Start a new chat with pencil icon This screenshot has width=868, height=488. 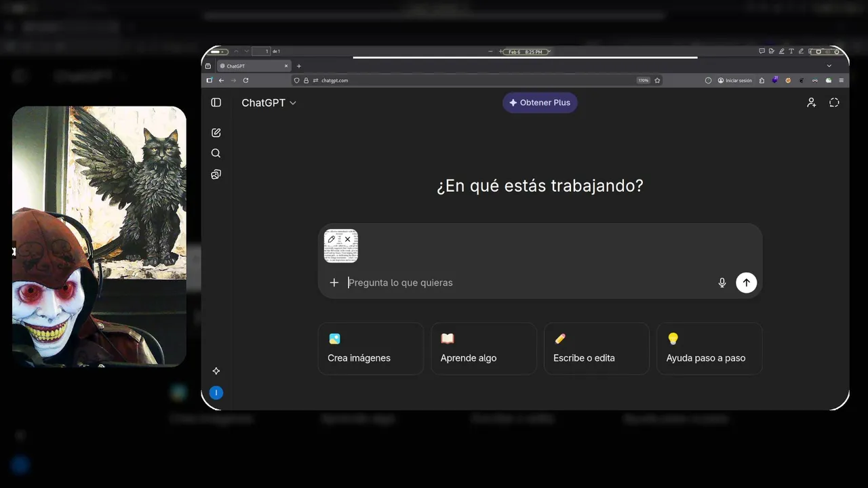click(216, 133)
